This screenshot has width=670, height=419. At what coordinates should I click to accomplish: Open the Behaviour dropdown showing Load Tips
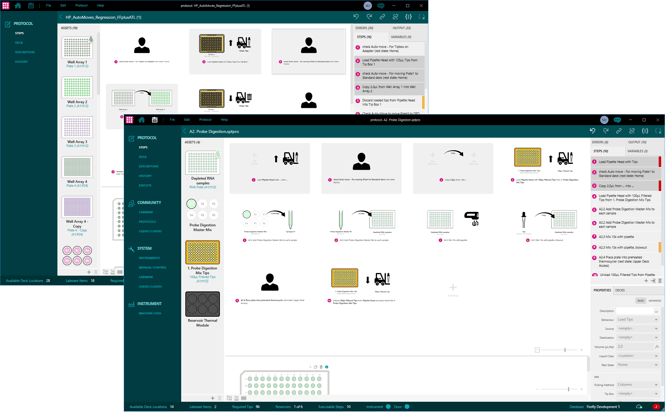tap(637, 319)
